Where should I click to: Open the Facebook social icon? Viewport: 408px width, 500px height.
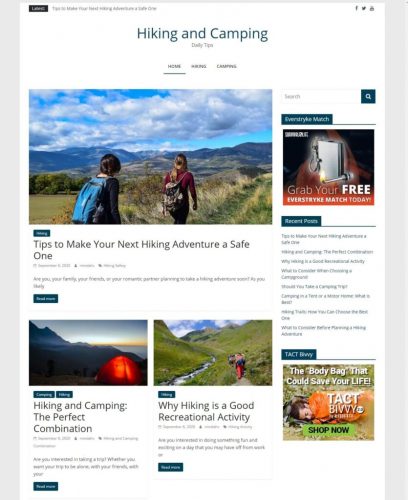tap(356, 8)
